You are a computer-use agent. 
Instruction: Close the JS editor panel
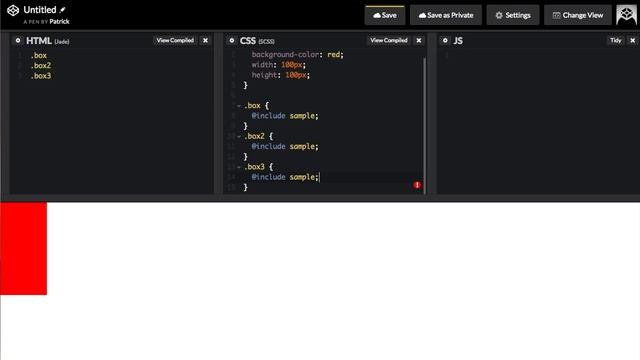click(x=633, y=40)
